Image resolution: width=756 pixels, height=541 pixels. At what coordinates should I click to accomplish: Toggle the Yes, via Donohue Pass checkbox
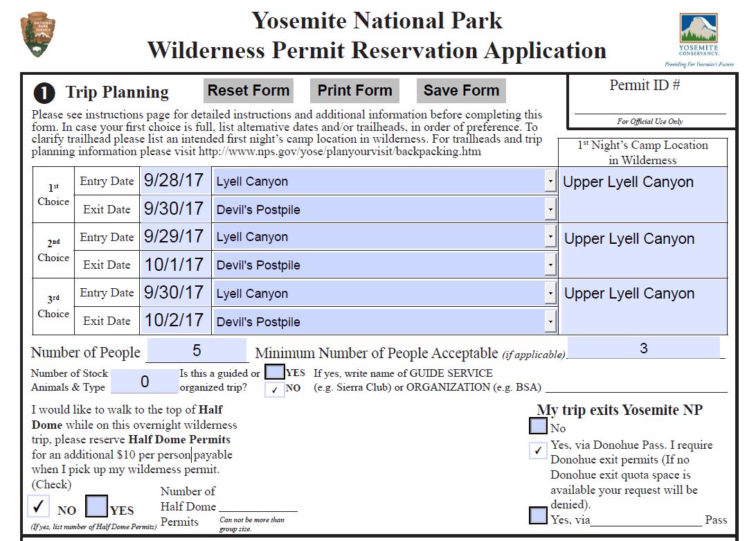pyautogui.click(x=538, y=450)
